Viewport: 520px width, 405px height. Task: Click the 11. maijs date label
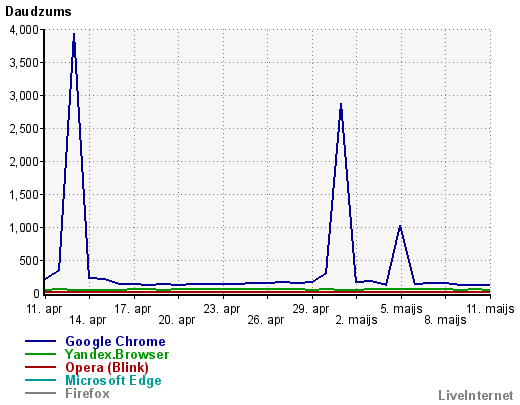[x=490, y=309]
